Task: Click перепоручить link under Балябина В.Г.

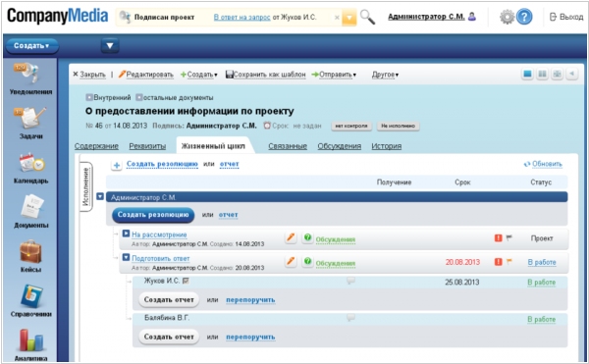Action: tap(250, 337)
